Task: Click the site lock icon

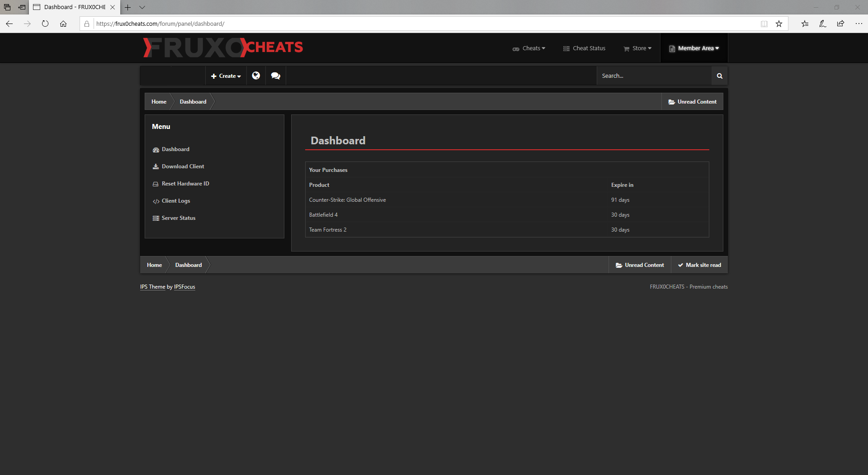Action: [x=87, y=24]
